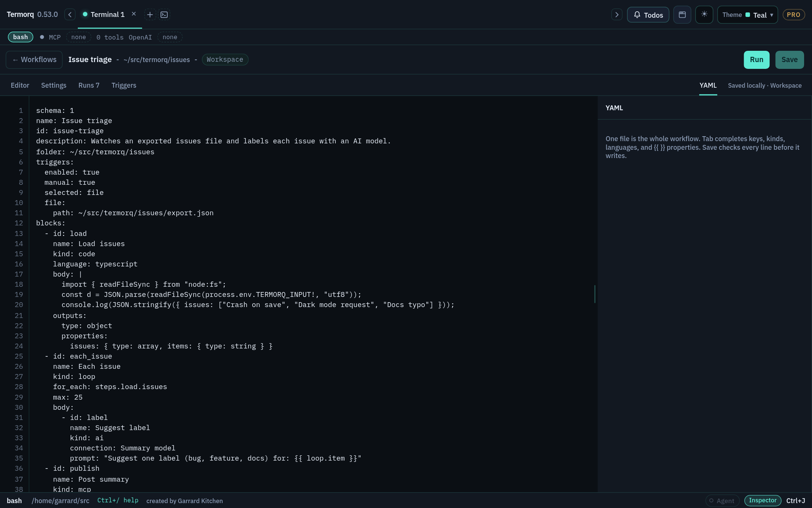Click 'connection: Summary model' line
The width and height of the screenshot is (812, 508).
(x=123, y=448)
